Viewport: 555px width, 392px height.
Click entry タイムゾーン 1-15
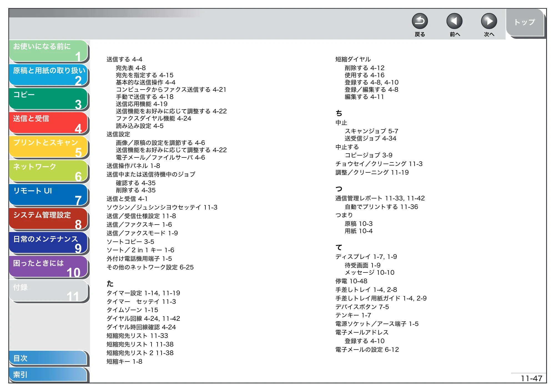tap(132, 310)
